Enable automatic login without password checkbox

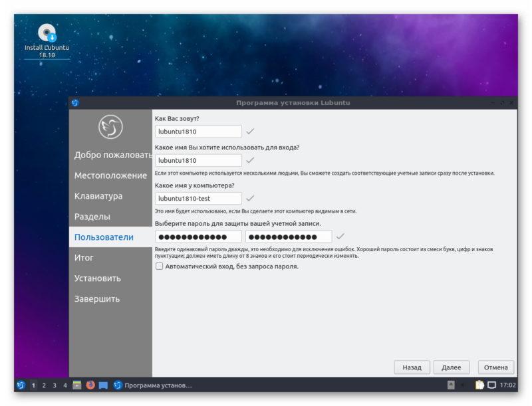coord(159,266)
